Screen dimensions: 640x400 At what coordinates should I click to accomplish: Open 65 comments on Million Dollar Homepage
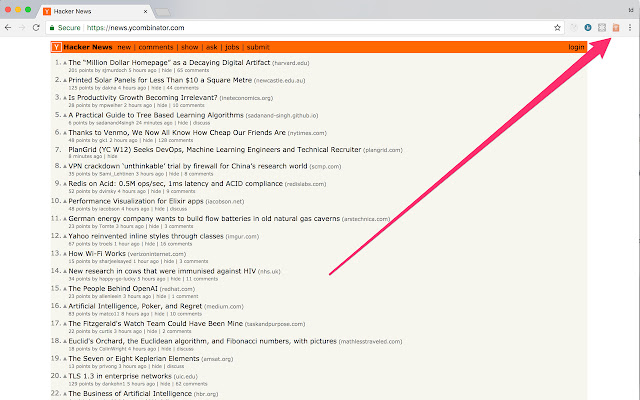pos(193,71)
